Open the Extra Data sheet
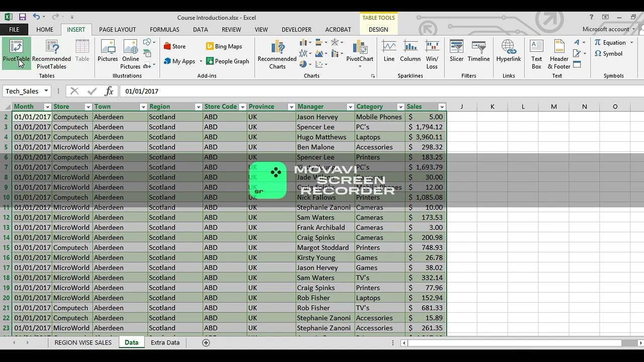Screen dimensions: 644x362 (165, 342)
